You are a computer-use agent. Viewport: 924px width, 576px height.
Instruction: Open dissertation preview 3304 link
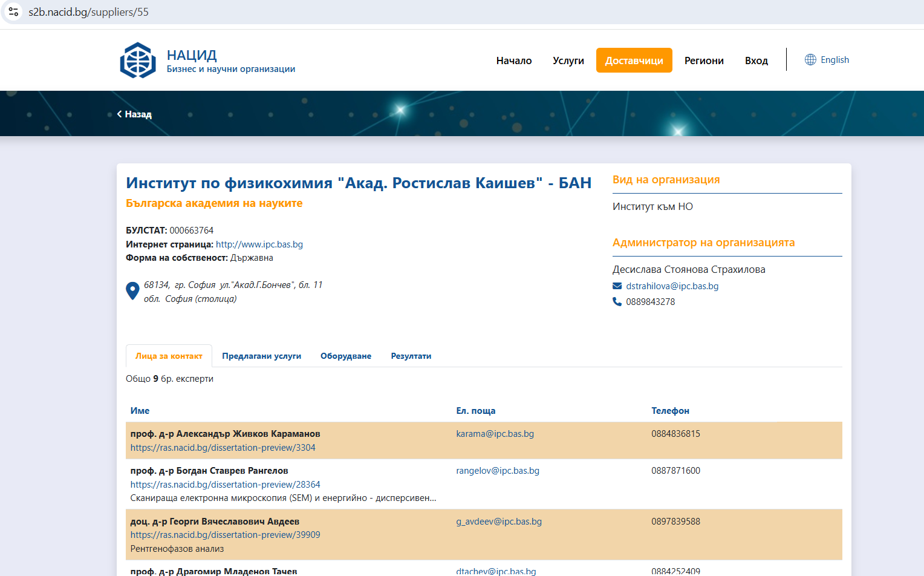pos(223,448)
